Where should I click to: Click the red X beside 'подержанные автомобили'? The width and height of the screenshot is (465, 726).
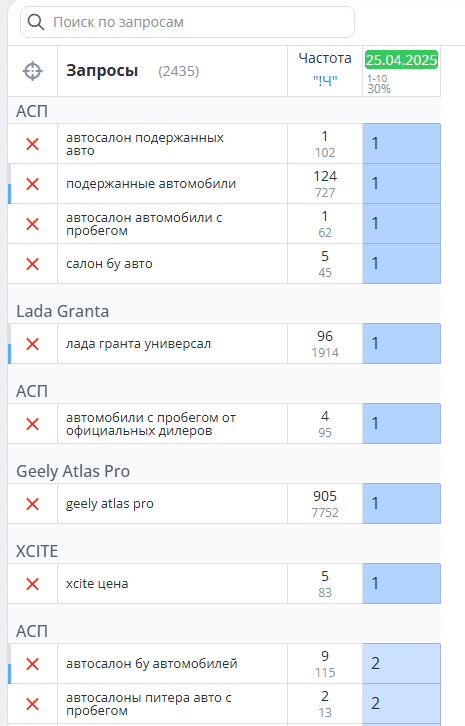32,184
